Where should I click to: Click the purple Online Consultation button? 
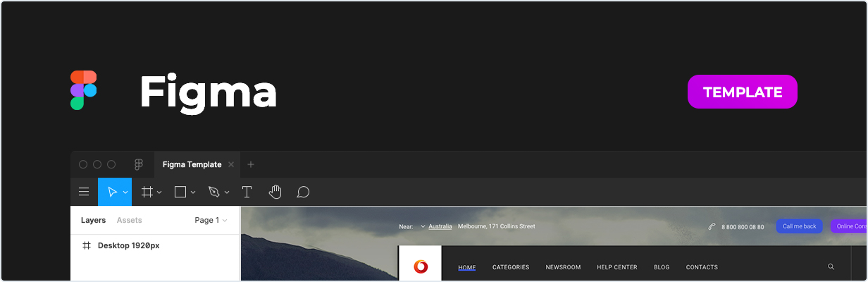pyautogui.click(x=848, y=226)
